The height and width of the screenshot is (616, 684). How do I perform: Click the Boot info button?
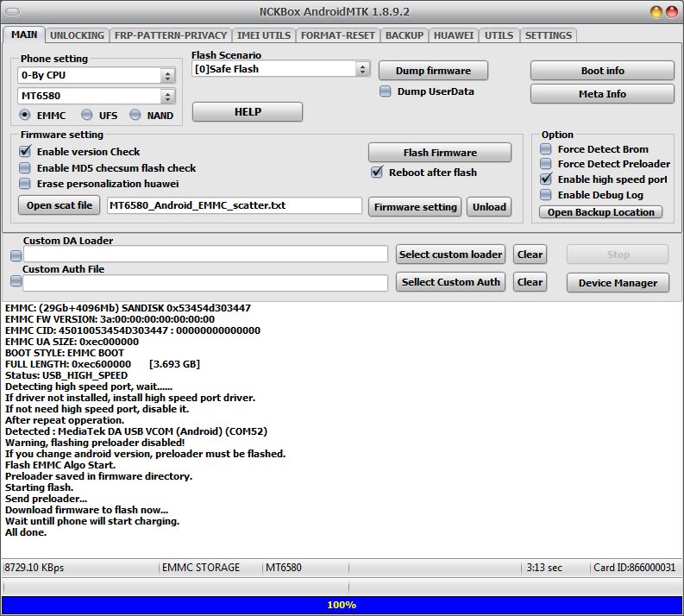click(602, 71)
